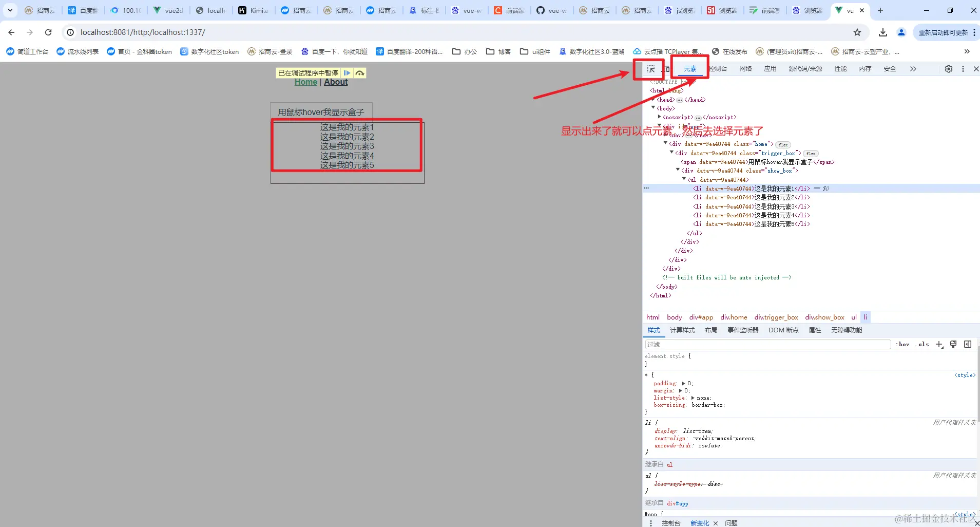Open the Chrome profile avatar
This screenshot has width=980, height=527.
[x=901, y=32]
